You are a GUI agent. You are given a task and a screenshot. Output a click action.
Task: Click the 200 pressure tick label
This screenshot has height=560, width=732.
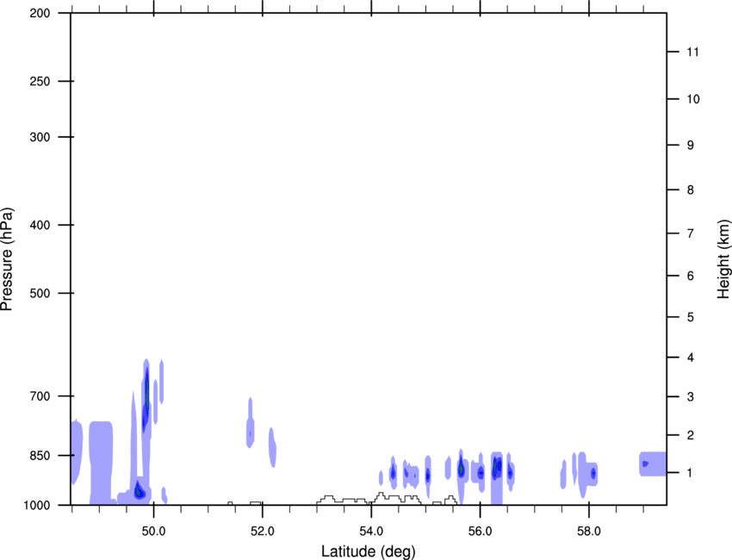(40, 13)
